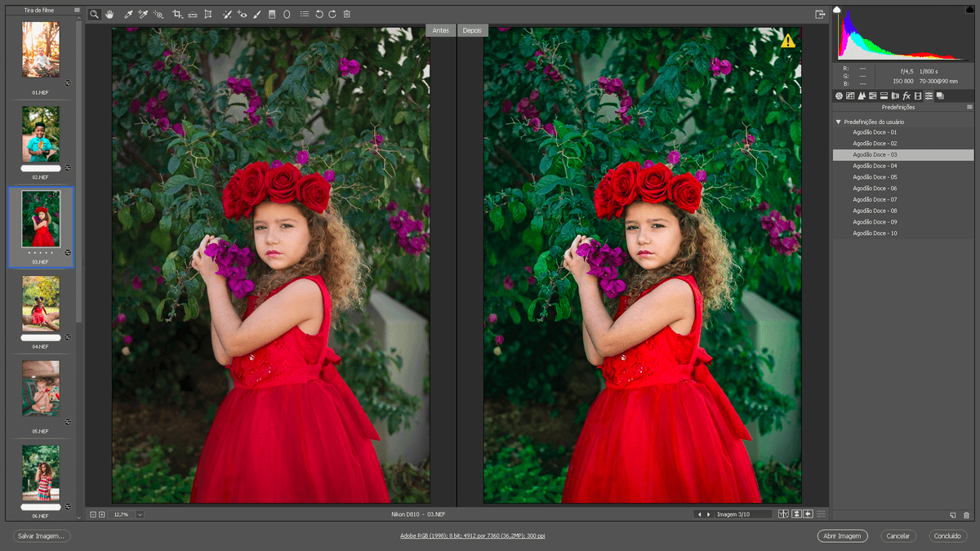Open the preferences list icon
This screenshot has height=551, width=980.
[305, 15]
